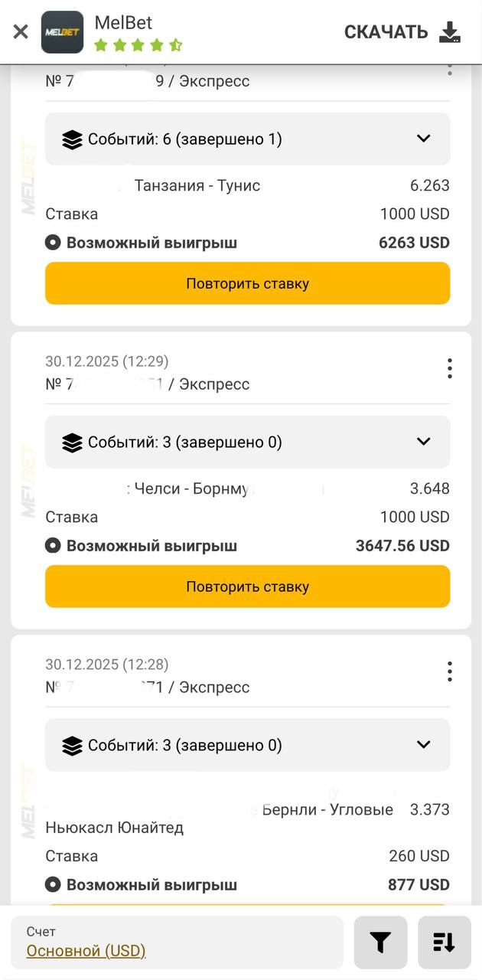Open three-dot menu for 12:28 bet
This screenshot has height=980, width=482.
coord(450,671)
